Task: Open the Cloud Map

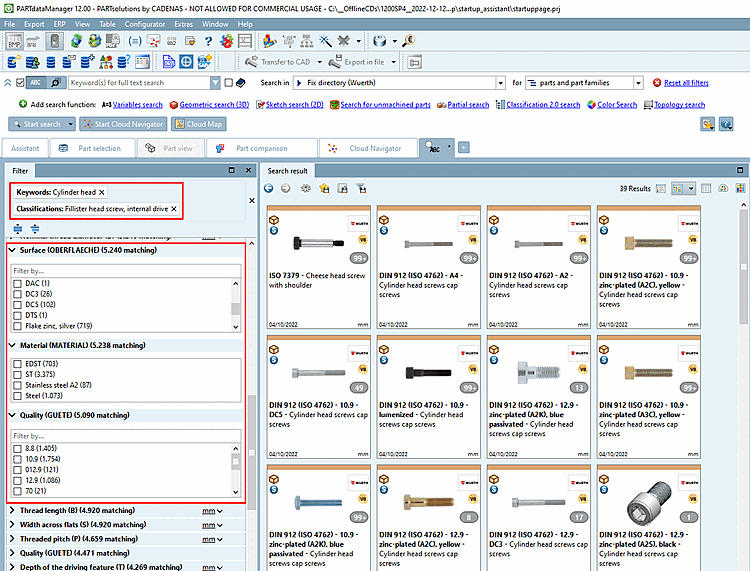Action: point(198,124)
